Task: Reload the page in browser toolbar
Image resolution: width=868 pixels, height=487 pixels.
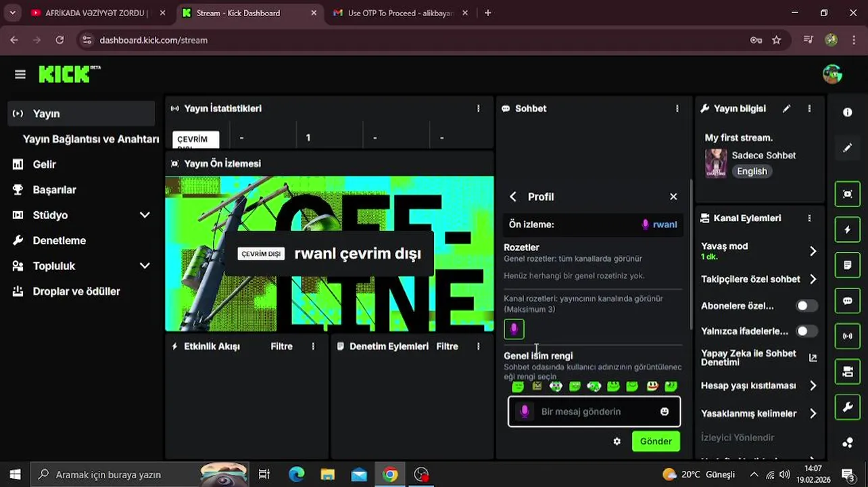Action: point(59,40)
